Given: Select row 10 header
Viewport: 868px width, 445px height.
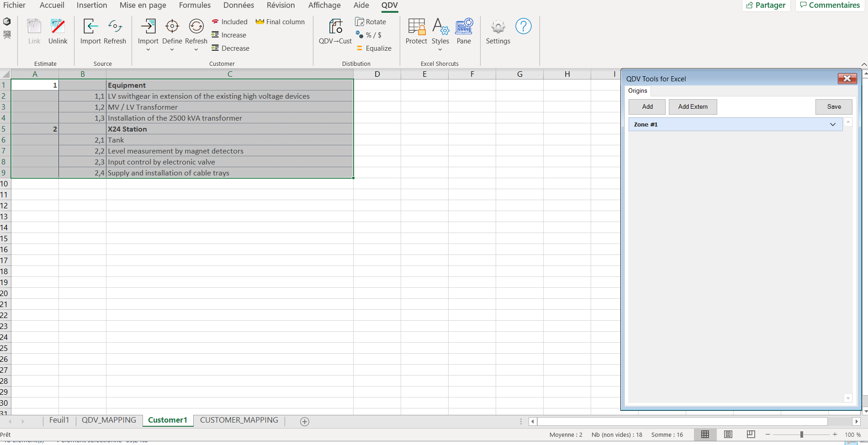Looking at the screenshot, I should (5, 184).
